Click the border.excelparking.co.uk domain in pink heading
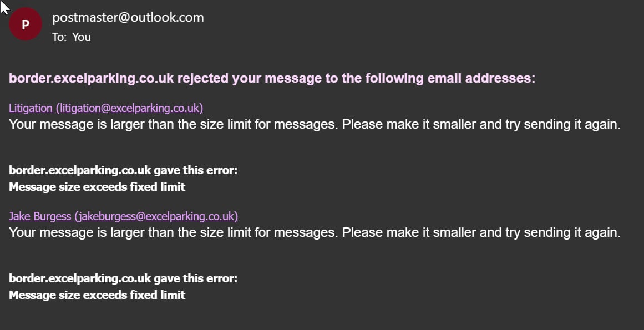This screenshot has width=644, height=330. click(92, 78)
